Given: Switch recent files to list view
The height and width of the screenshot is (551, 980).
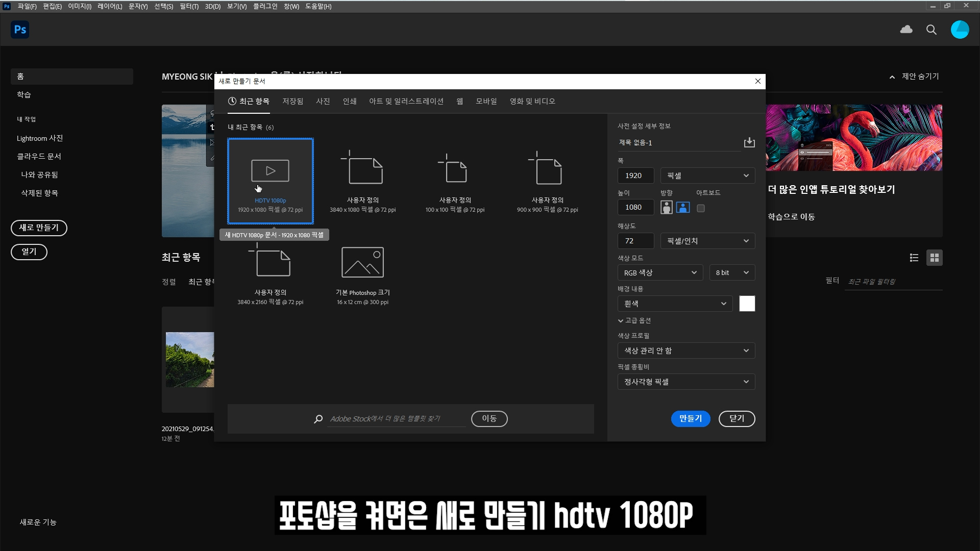Looking at the screenshot, I should point(914,258).
